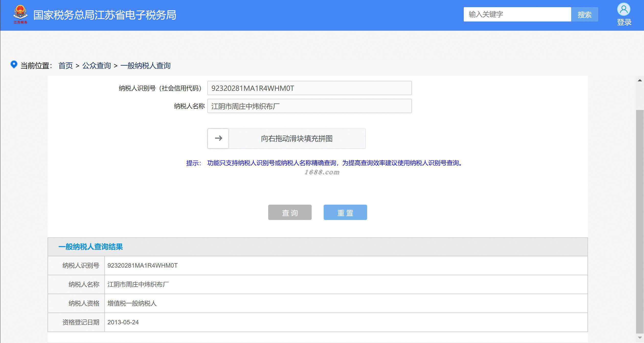Image resolution: width=644 pixels, height=343 pixels.
Task: Go to 公众查询 breadcrumb link
Action: coord(97,65)
